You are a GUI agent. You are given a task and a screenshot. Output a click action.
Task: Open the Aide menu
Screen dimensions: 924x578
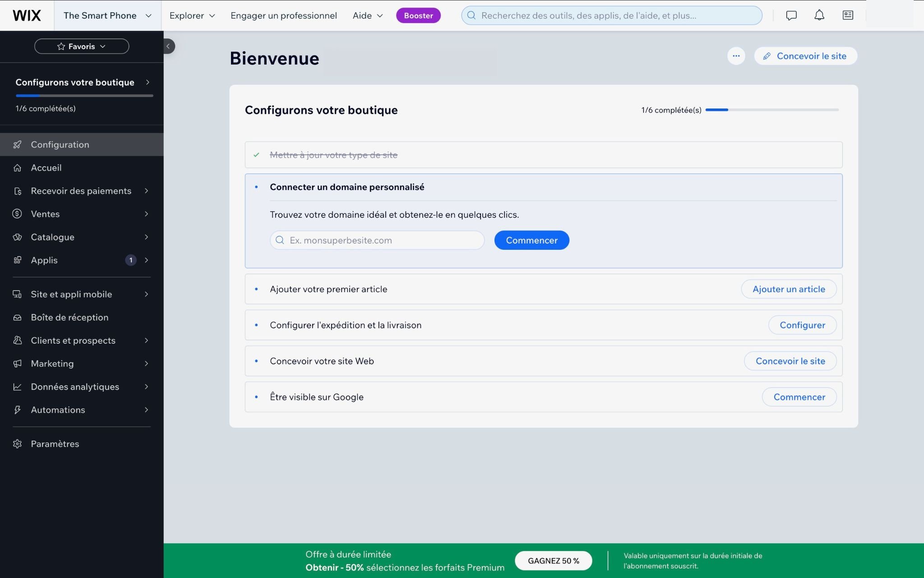pyautogui.click(x=368, y=15)
